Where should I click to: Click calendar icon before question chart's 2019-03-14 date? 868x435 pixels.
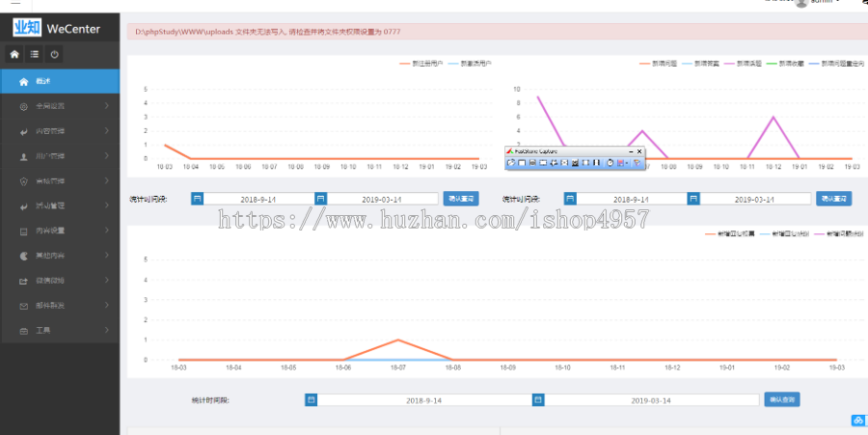(x=693, y=199)
